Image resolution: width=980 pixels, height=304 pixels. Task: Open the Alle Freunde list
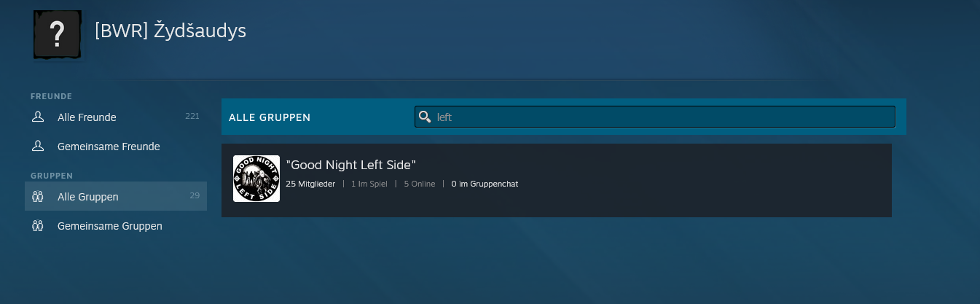tap(87, 117)
